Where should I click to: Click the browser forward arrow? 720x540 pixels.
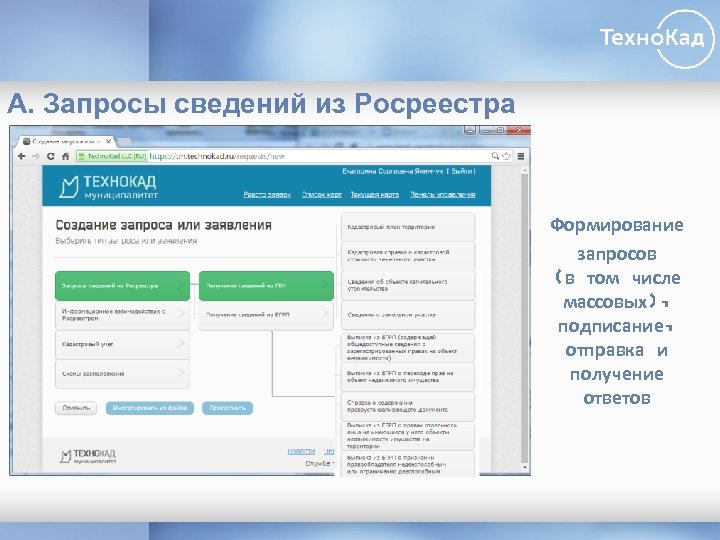pyautogui.click(x=36, y=156)
